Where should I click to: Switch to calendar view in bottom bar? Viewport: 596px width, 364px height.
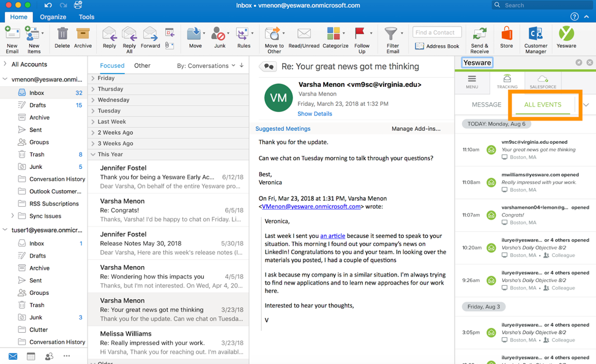tap(31, 356)
